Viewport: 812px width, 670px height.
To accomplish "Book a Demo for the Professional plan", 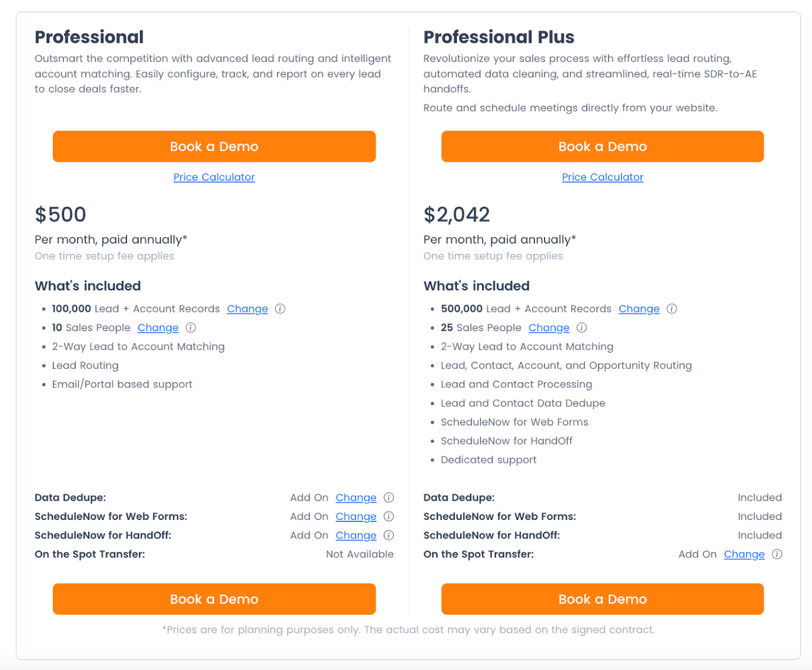I will pos(214,146).
